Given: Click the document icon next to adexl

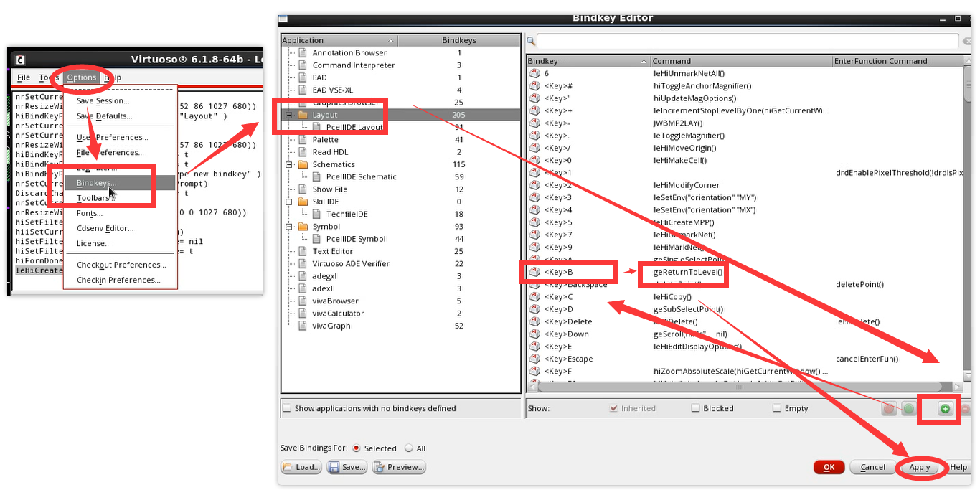Looking at the screenshot, I should pyautogui.click(x=302, y=288).
